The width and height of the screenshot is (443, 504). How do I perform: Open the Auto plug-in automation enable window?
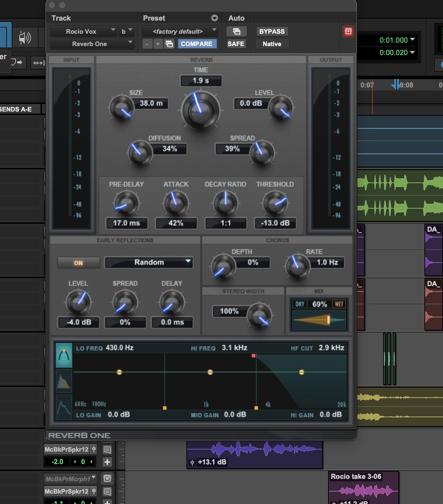tap(236, 31)
